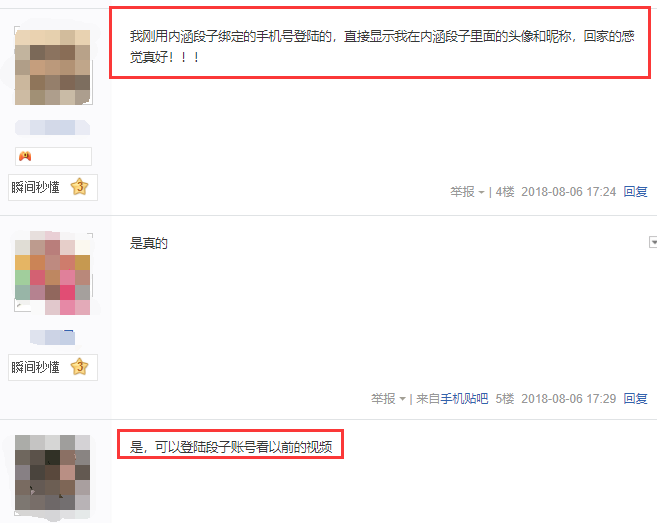The image size is (657, 523).
Task: Click 回复 on the 5楼 post
Action: tap(635, 399)
